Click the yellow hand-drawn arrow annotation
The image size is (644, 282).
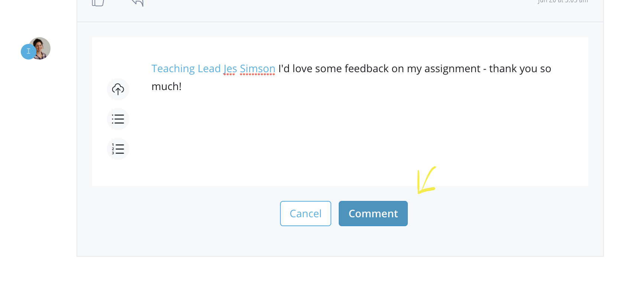pos(426,181)
